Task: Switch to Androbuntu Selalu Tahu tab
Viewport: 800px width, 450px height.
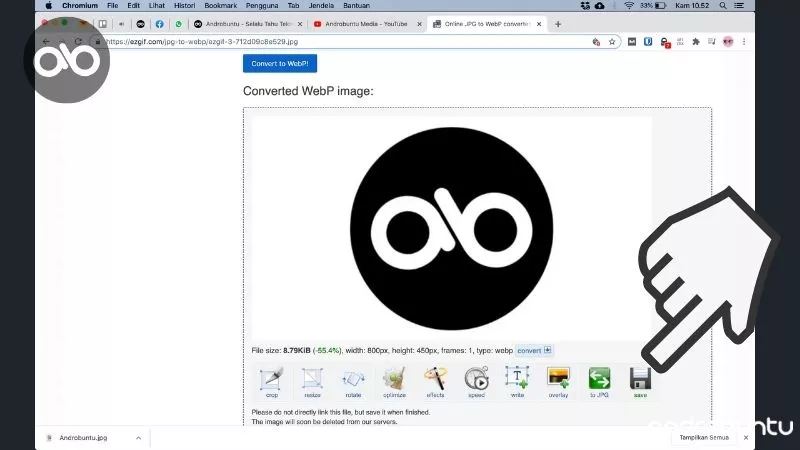Action: pyautogui.click(x=248, y=24)
